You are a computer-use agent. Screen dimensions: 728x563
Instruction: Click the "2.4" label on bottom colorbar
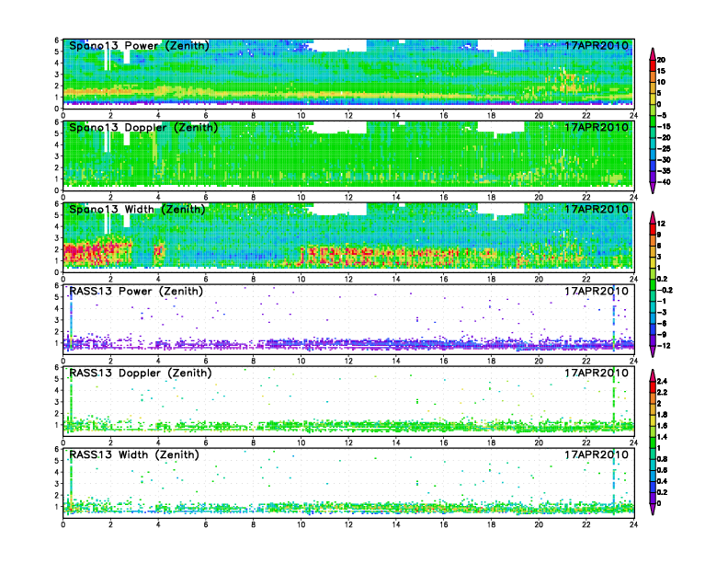coord(663,382)
